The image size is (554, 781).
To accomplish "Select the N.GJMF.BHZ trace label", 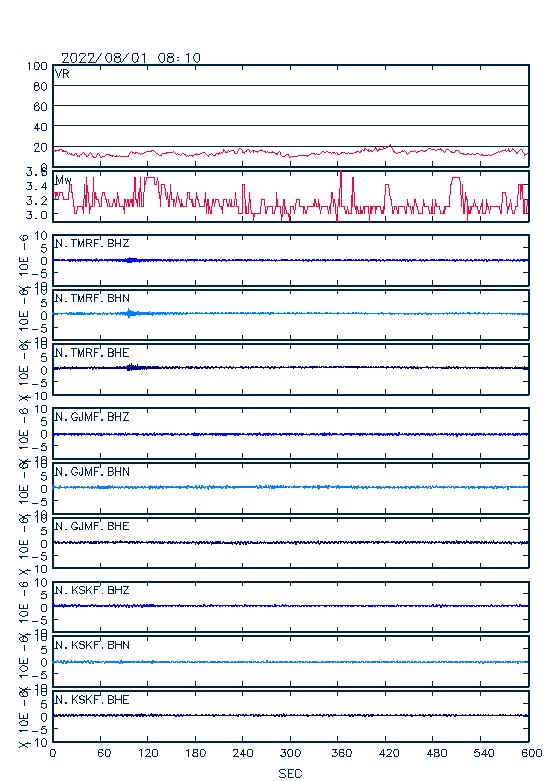I will 92,416.
